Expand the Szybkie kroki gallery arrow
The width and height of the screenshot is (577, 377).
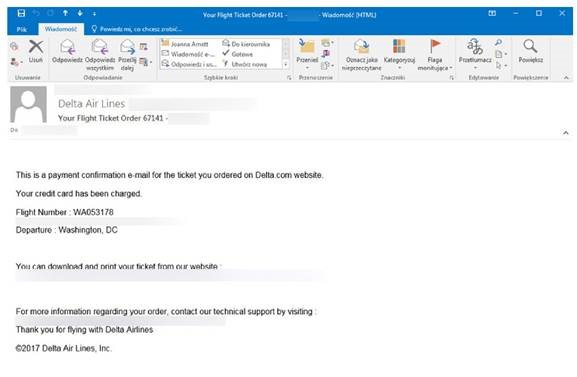[x=286, y=65]
